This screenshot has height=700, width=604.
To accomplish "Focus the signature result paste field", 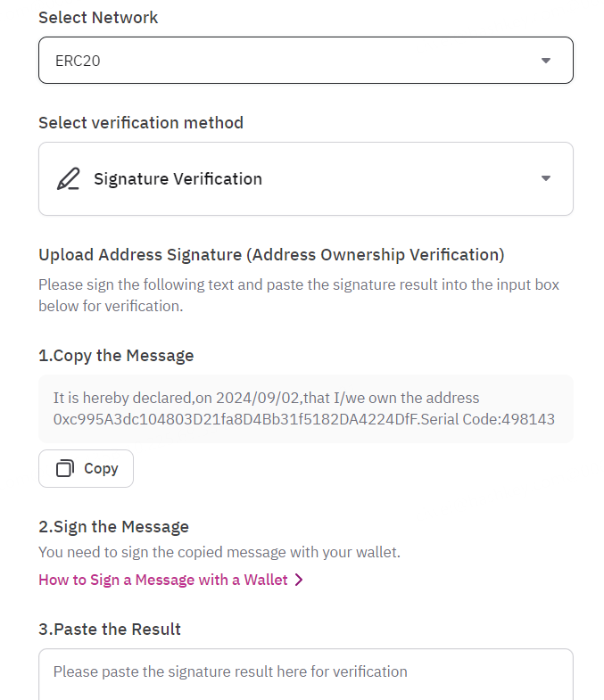I will pyautogui.click(x=305, y=673).
